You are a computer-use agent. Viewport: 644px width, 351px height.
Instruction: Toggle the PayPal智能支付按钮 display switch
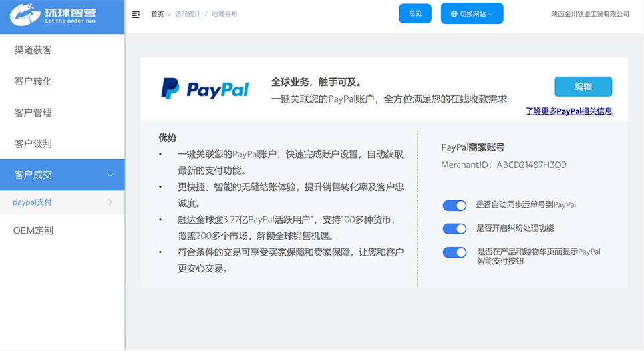point(454,252)
